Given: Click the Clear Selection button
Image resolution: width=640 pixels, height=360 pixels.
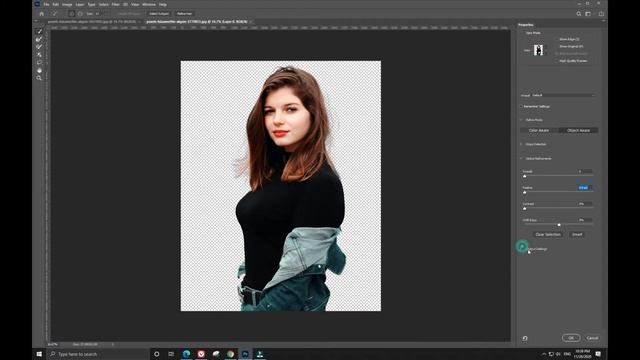Looking at the screenshot, I should 548,234.
